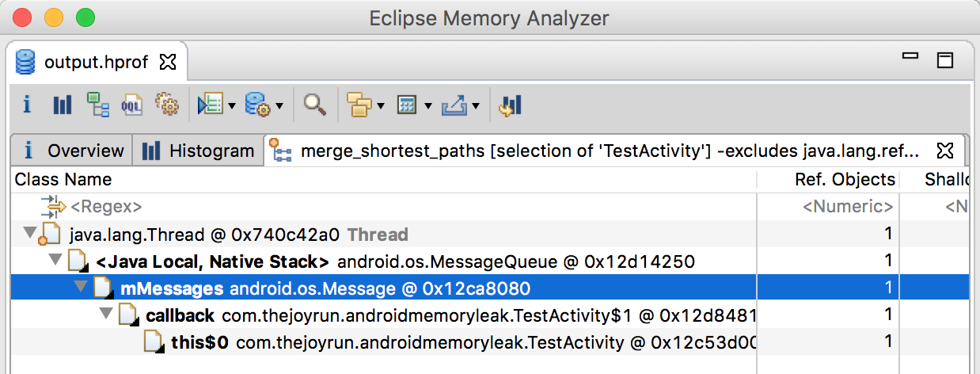Screen dimensions: 980x374
Task: Open the group-by results dropdown arrow
Action: (x=381, y=105)
